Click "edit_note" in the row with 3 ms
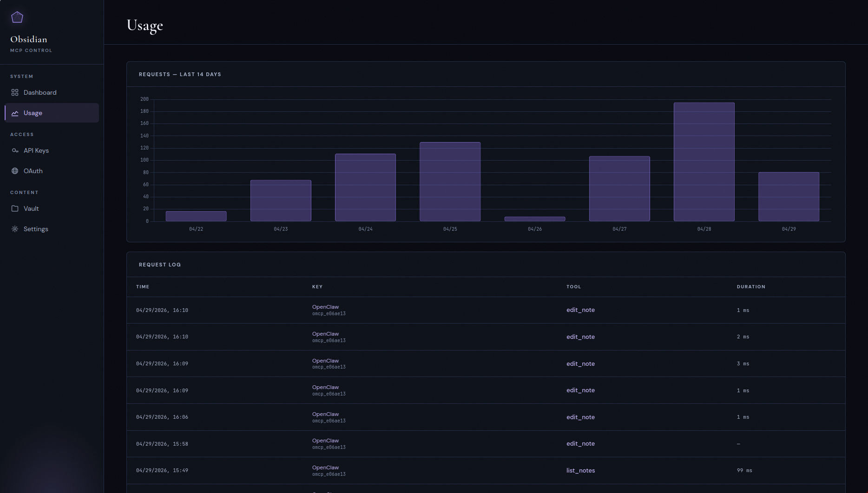The image size is (868, 493). 580,364
